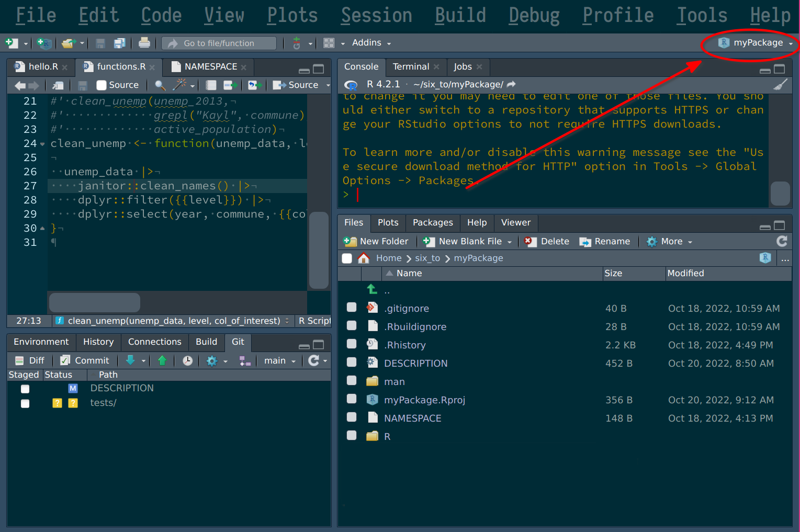Open the function navigator clean_unemp dropdown
The width and height of the screenshot is (800, 532).
[173, 321]
